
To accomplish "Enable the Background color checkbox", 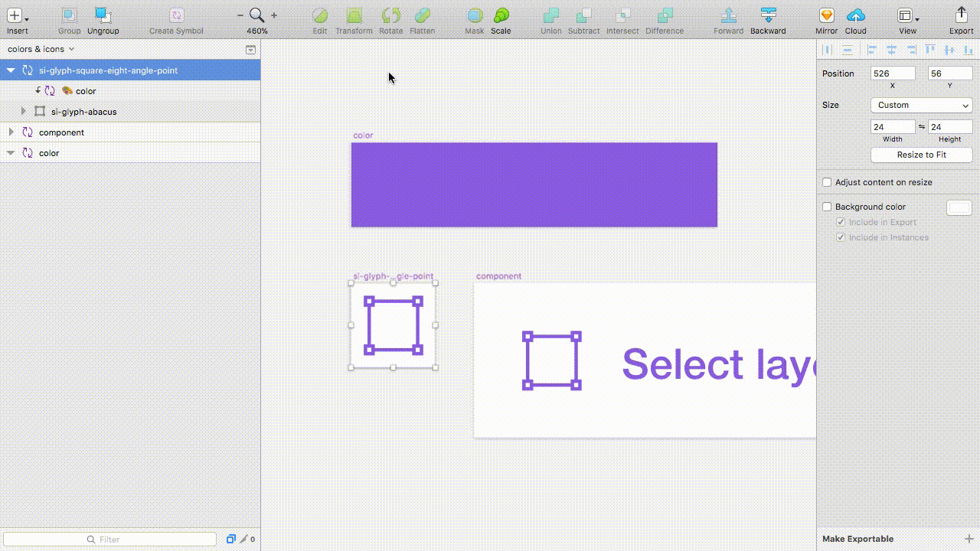I will coord(827,207).
